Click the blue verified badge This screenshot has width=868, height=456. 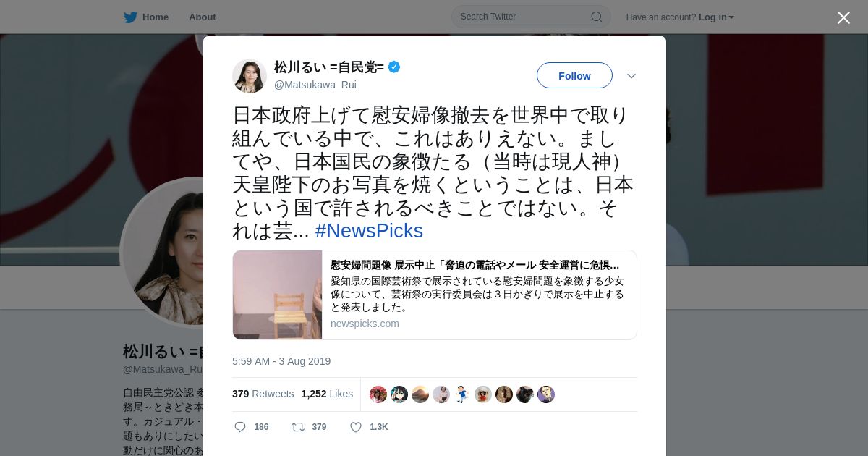tap(394, 67)
